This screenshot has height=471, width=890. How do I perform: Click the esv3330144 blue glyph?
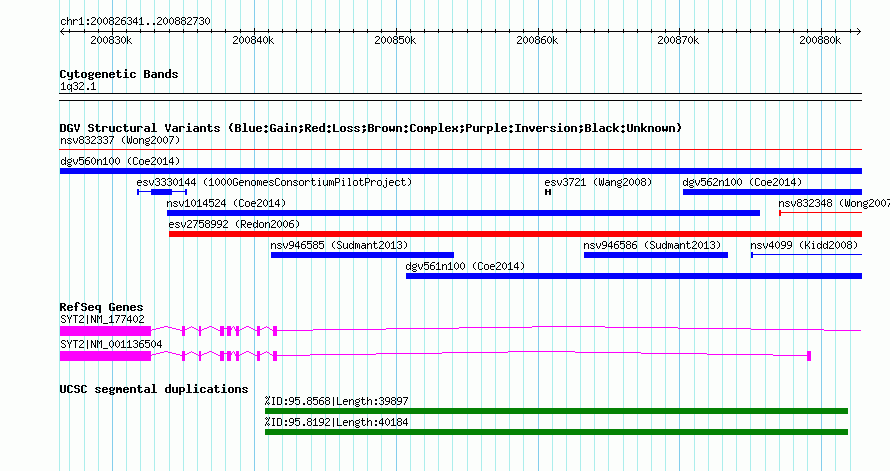(162, 192)
